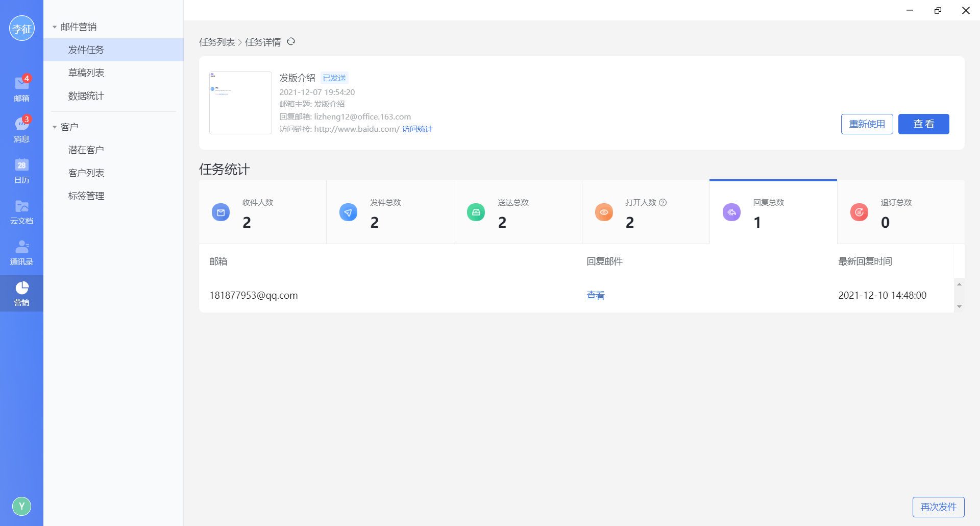Switch to the 退订总数 statistics tab
This screenshot has width=980, height=526.
[900, 212]
